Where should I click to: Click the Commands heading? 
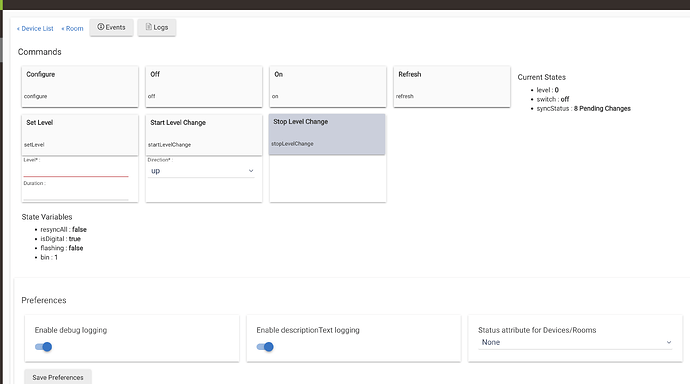point(40,52)
